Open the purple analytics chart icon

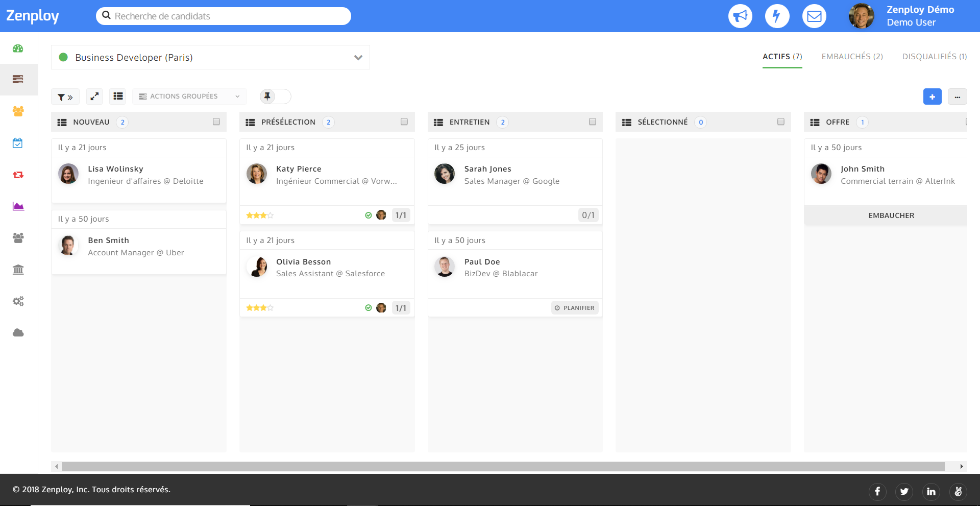tap(18, 206)
